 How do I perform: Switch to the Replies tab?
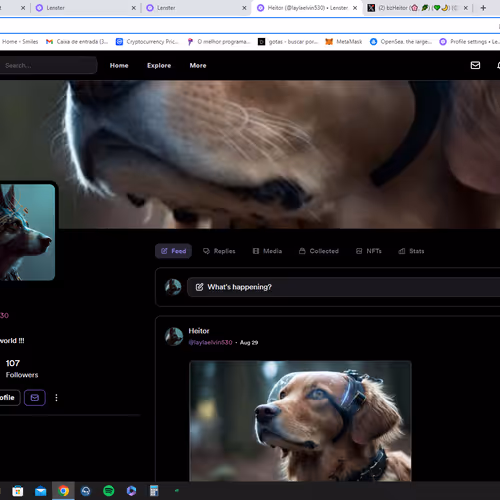point(219,251)
